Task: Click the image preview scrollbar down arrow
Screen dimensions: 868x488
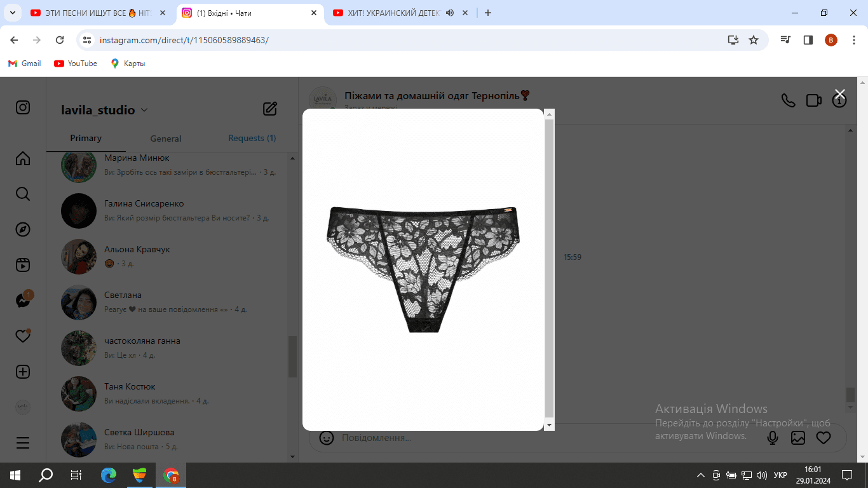Action: coord(550,425)
